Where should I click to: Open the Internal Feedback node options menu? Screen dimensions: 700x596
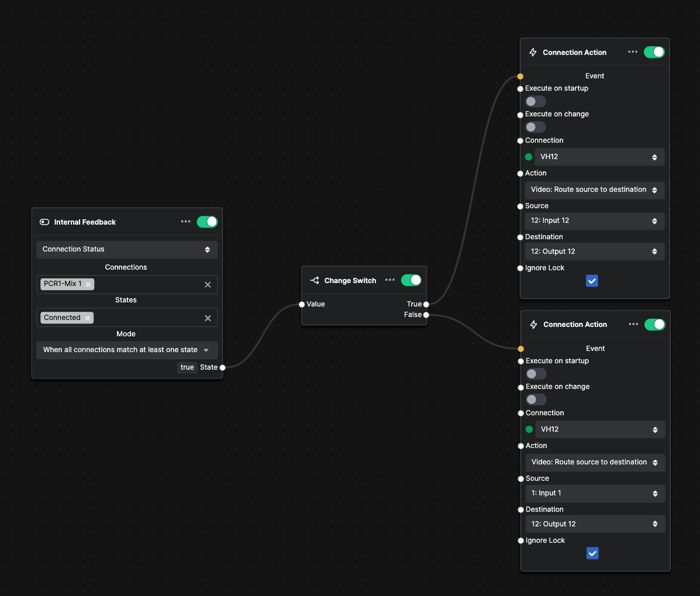(186, 222)
